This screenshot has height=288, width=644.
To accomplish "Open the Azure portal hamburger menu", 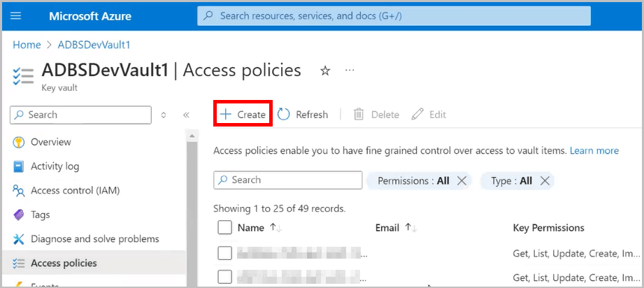I will pyautogui.click(x=16, y=16).
